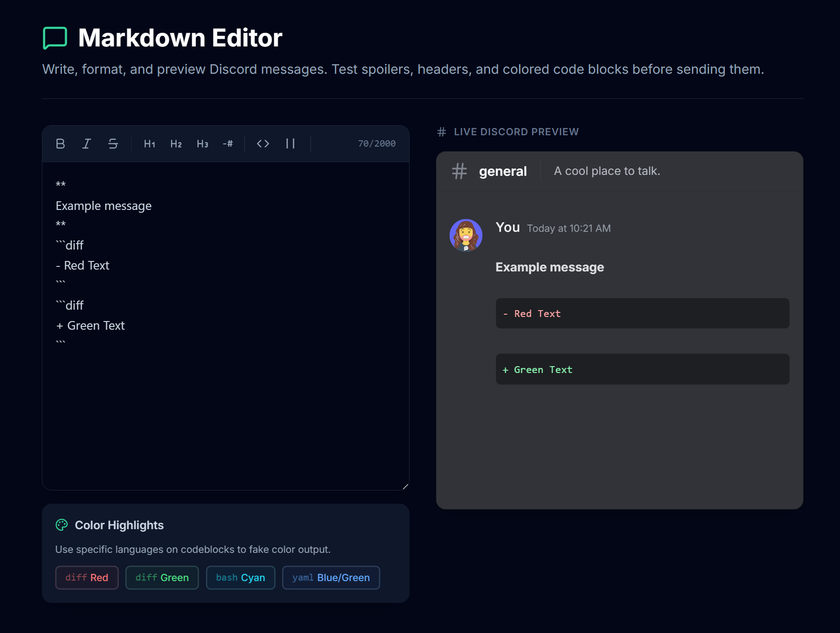Click the bold 'Example message' in preview
The width and height of the screenshot is (840, 633).
(550, 267)
